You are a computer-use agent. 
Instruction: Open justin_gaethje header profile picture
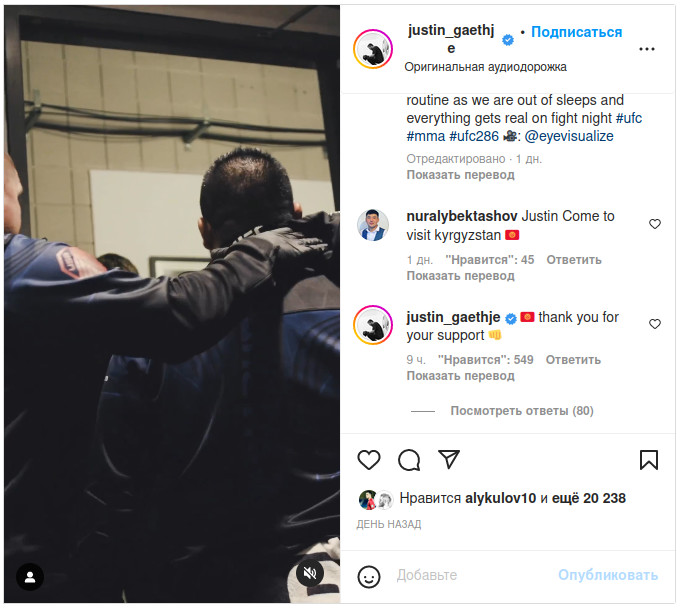(373, 49)
